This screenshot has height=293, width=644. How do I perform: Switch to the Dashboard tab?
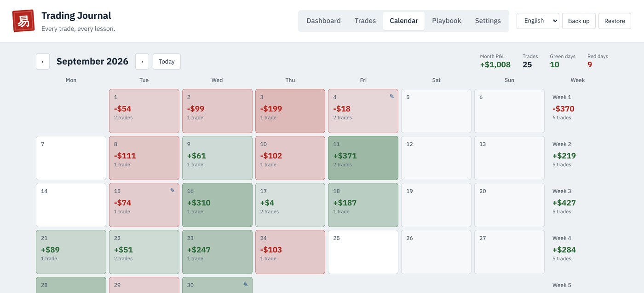(323, 21)
